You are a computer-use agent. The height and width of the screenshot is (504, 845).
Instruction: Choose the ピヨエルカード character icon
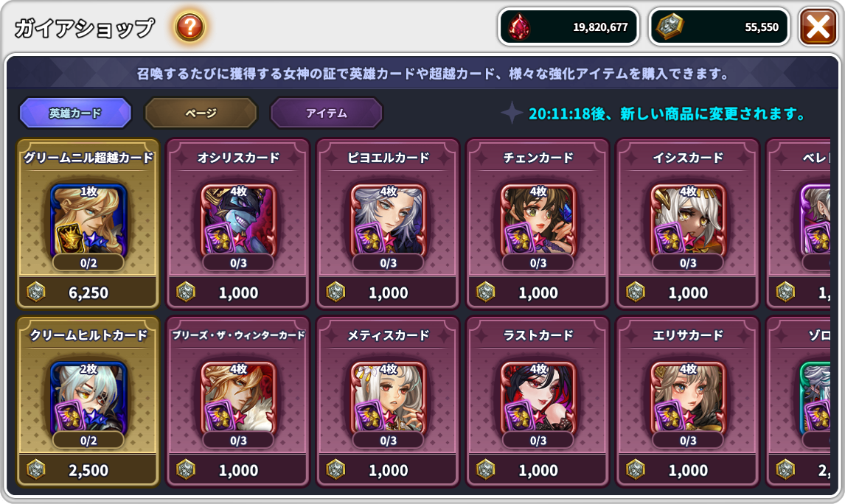tap(388, 220)
